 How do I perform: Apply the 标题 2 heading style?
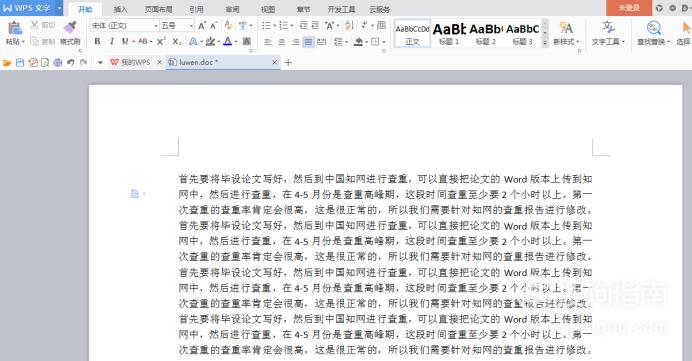point(486,34)
